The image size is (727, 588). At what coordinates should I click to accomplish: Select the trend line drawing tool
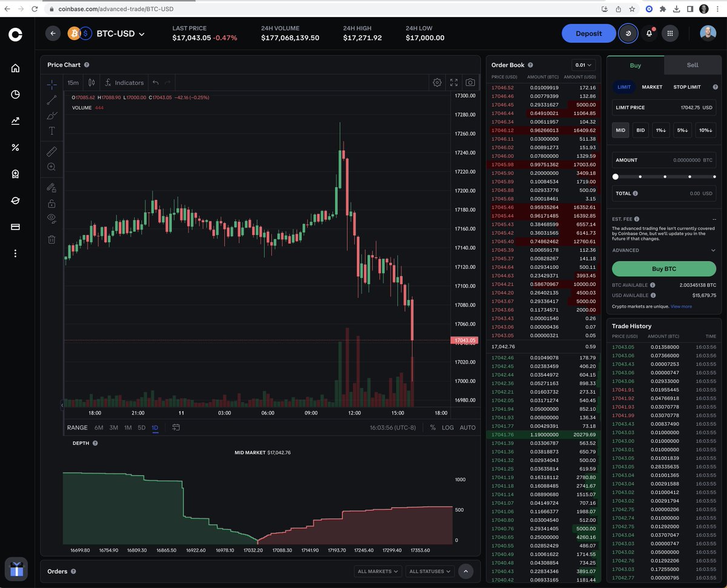coord(52,100)
